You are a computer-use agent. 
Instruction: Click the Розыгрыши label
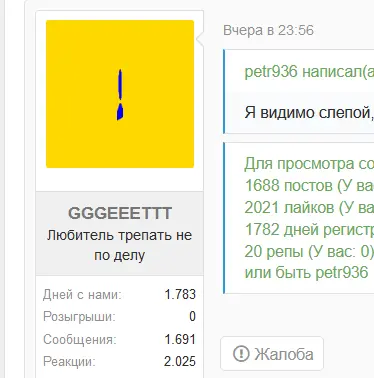(x=79, y=317)
